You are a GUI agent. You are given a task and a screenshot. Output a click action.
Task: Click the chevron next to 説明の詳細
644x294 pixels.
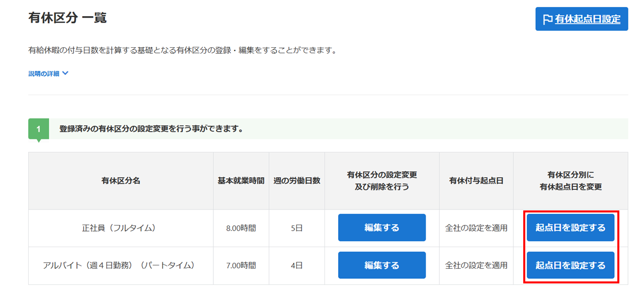[65, 73]
